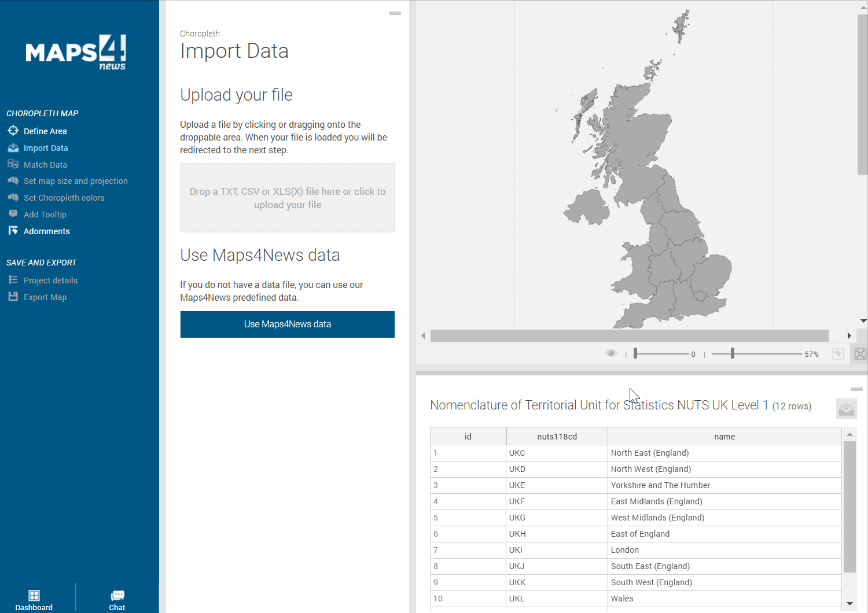Click the Project details list icon

point(13,280)
